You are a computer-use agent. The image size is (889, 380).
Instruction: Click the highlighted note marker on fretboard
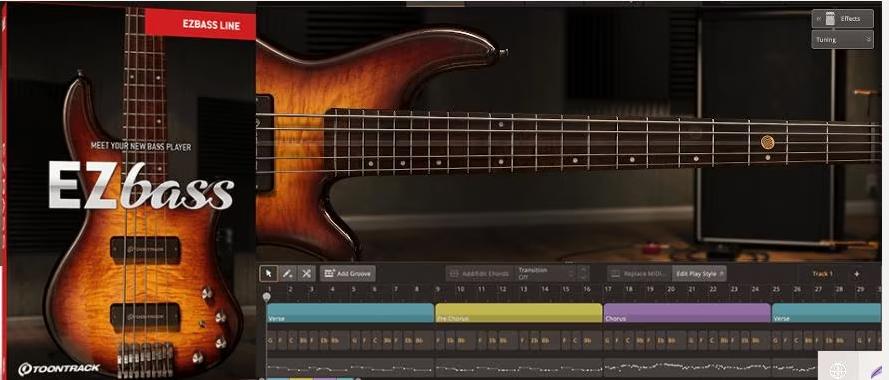coord(767,142)
